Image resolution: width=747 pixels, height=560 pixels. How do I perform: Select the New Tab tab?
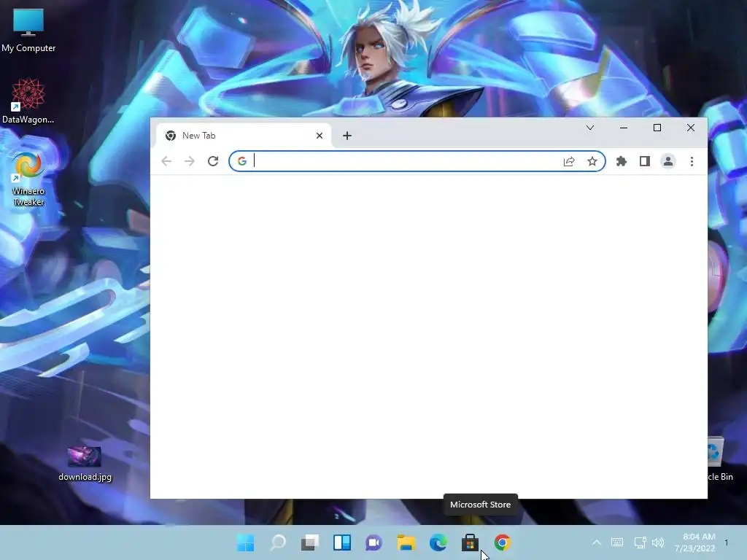tap(244, 136)
